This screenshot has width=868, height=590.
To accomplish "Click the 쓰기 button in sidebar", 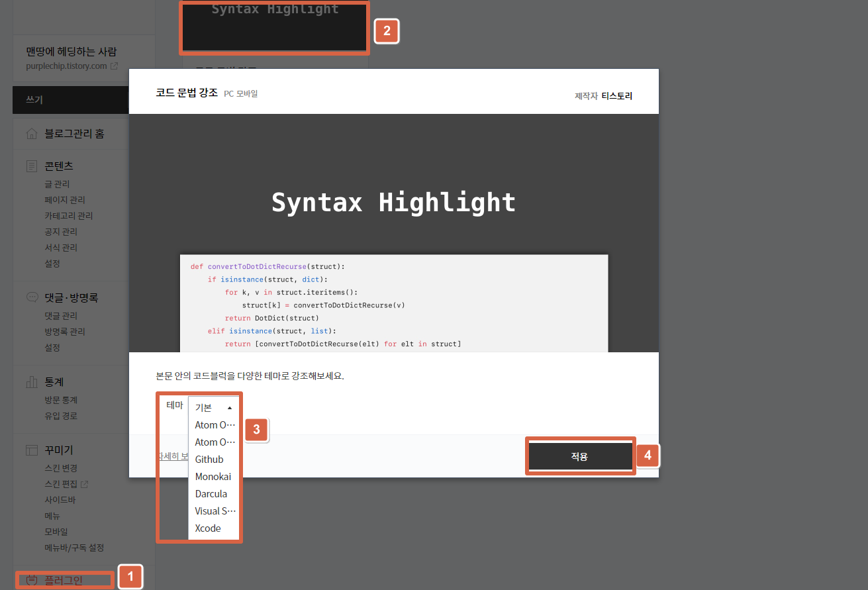I will point(71,100).
